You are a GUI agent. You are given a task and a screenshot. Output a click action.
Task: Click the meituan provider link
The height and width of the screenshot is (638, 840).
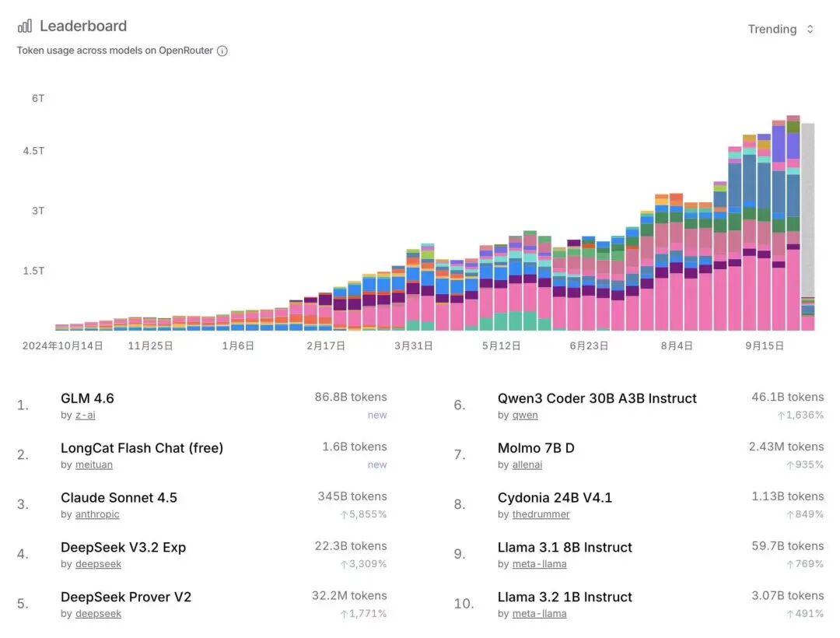tap(94, 464)
